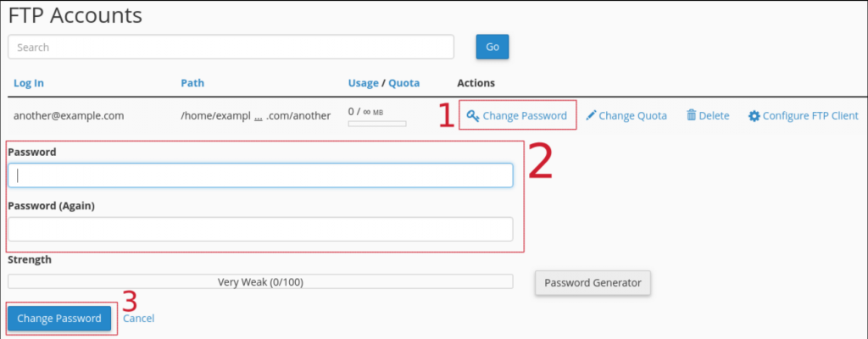868x339 pixels.
Task: Click the gear icon for Configure FTP Client
Action: (754, 115)
